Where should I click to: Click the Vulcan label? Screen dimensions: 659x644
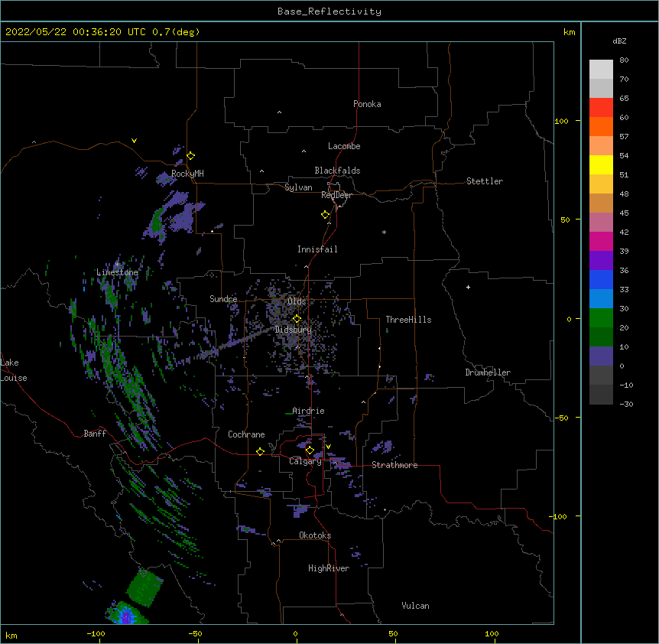[415, 606]
